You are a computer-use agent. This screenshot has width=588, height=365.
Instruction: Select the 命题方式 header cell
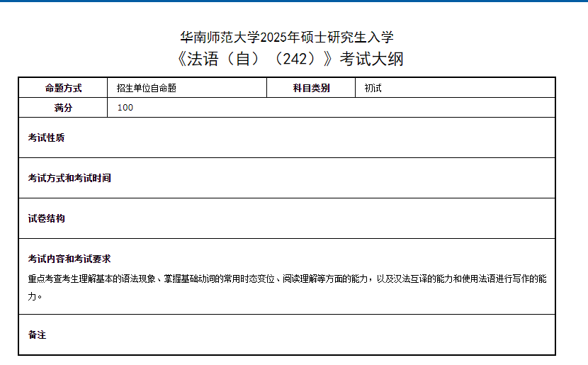(63, 88)
